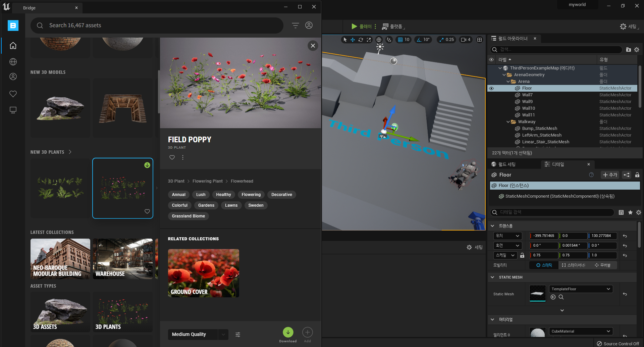Screen dimensions: 644x347
Task: Add Field Poppy to project
Action: tap(308, 332)
